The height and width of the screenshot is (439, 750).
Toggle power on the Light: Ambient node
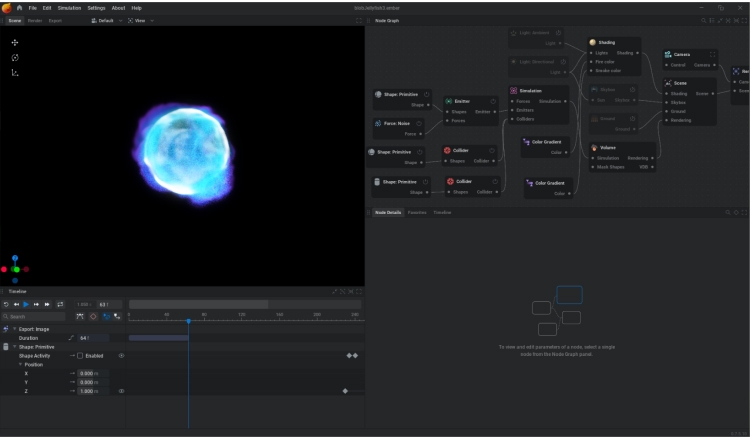(558, 33)
